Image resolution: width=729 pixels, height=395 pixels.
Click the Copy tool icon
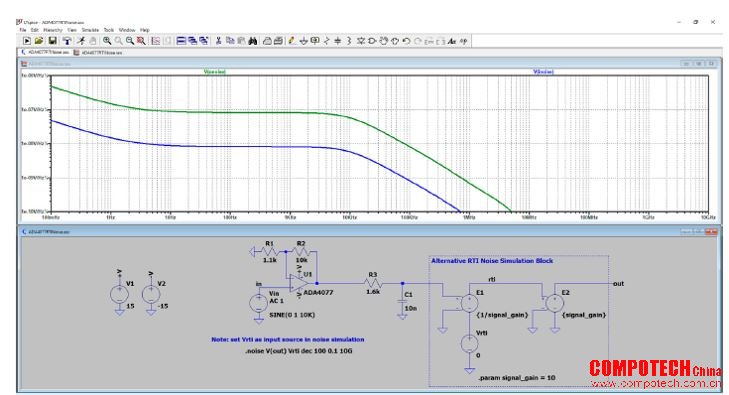(231, 41)
